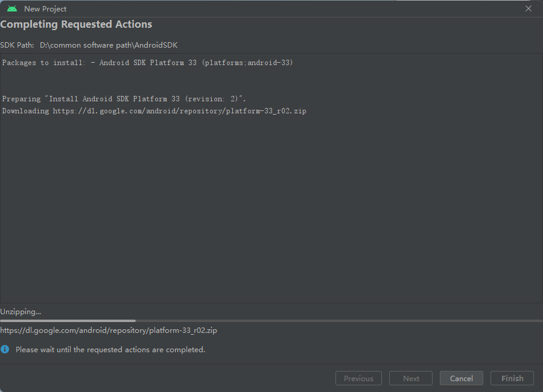543x392 pixels.
Task: Click the Preparing Install Android SDK log line
Action: pos(124,99)
